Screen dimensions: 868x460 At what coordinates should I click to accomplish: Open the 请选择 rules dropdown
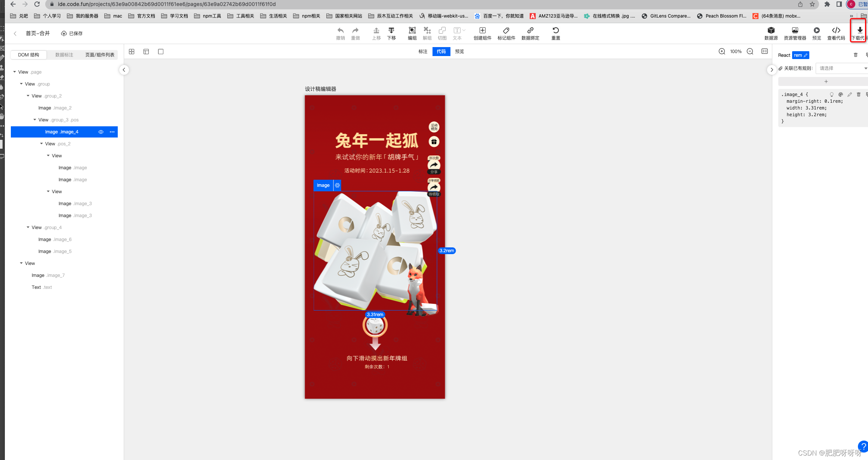click(x=842, y=68)
